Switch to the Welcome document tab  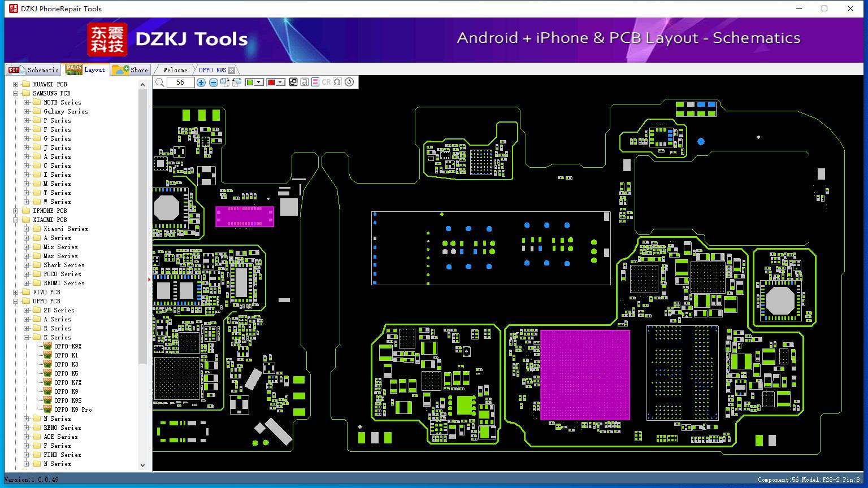click(x=175, y=70)
